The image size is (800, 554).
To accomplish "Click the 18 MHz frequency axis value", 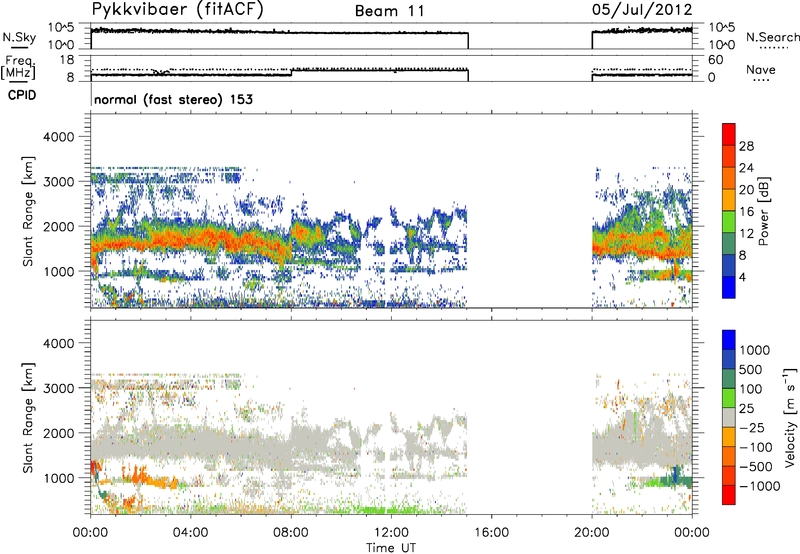I will point(67,60).
